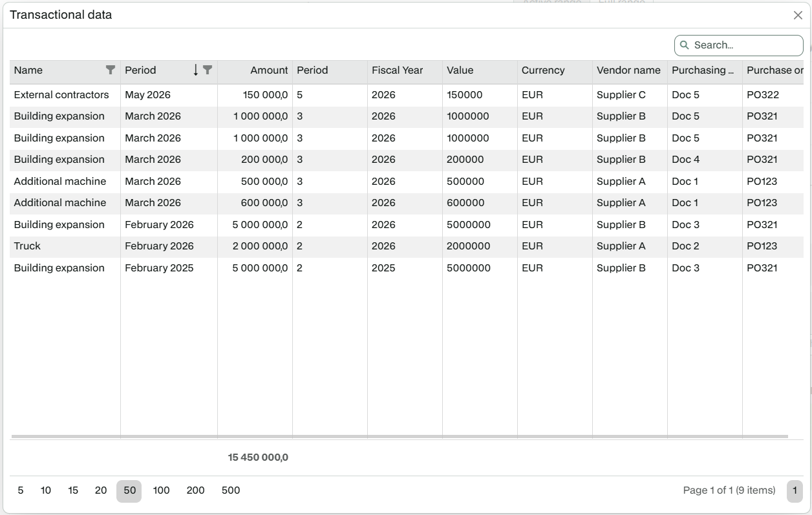Sort by the Value column header
Screen dimensions: 812x515
coord(480,70)
